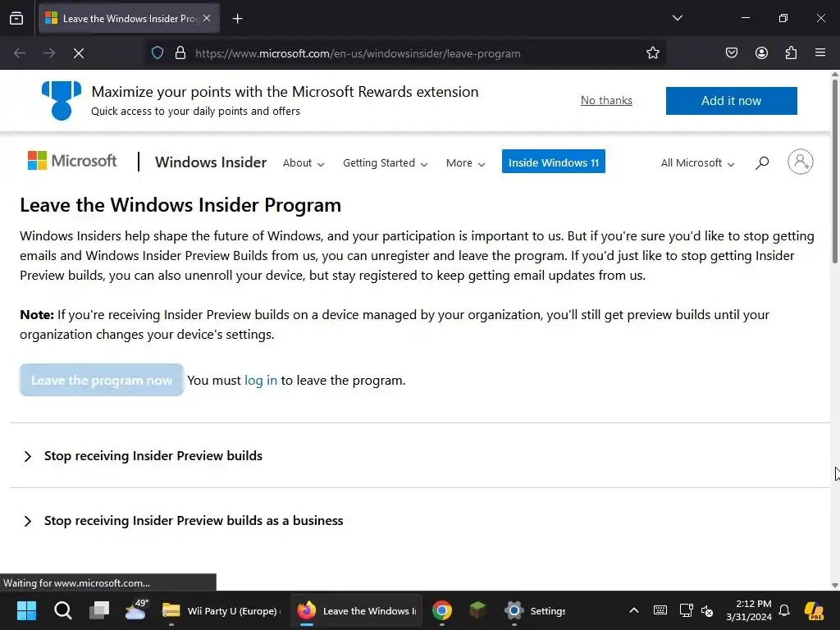
Task: Open Task View on taskbar
Action: [x=99, y=610]
